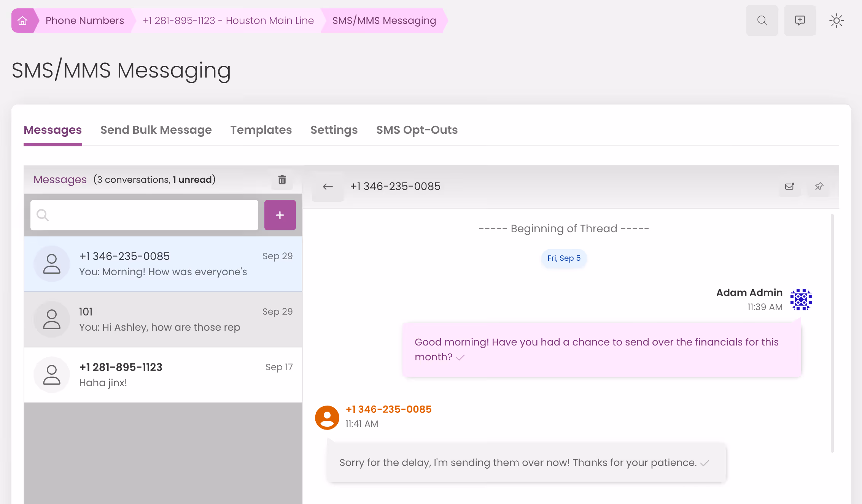The width and height of the screenshot is (862, 504).
Task: Select the avatar for the +1 281-895-1123 conversation
Action: pyautogui.click(x=52, y=375)
